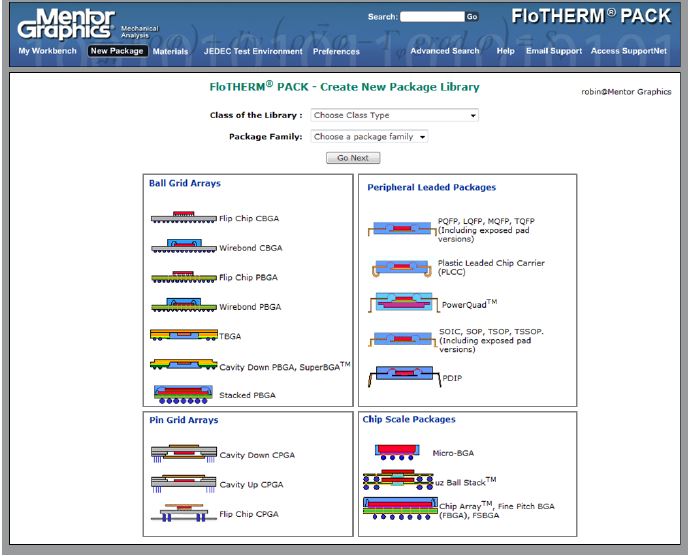Select the Cavity Down PBGA SuperBGA icon
688x556 pixels.
click(x=184, y=364)
